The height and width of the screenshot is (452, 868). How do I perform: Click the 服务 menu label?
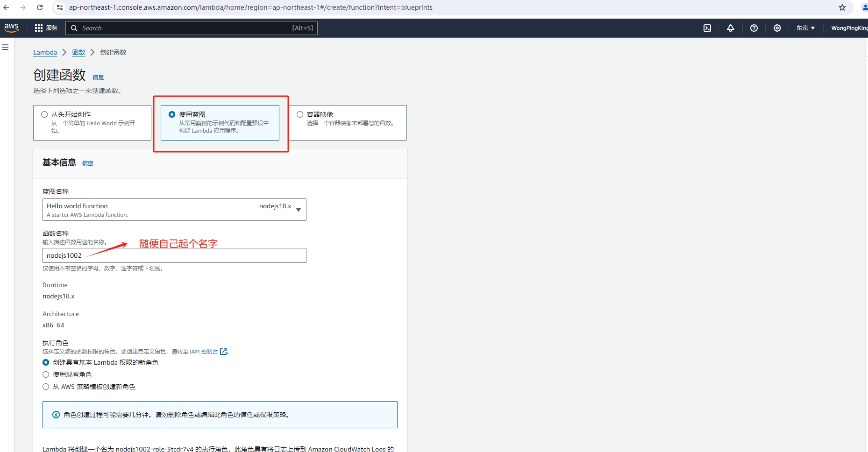click(52, 28)
